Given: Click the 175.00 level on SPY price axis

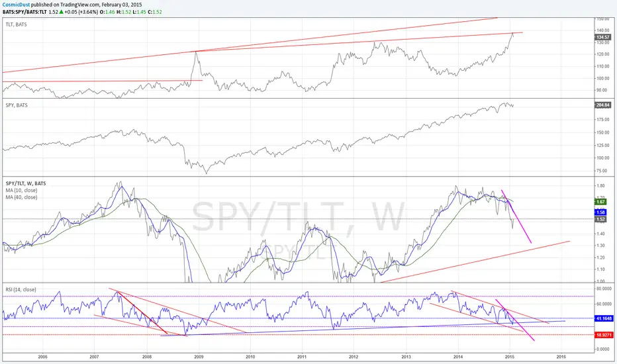Looking at the screenshot, I should click(603, 119).
